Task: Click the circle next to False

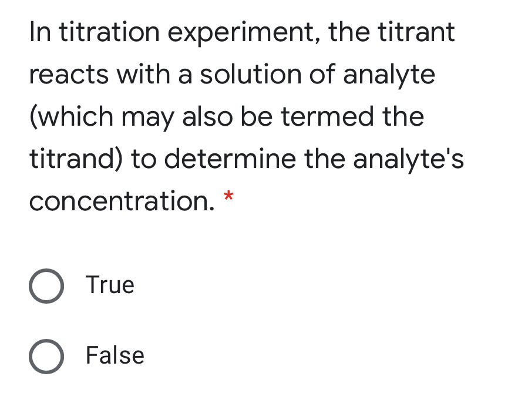Action: pos(46,356)
